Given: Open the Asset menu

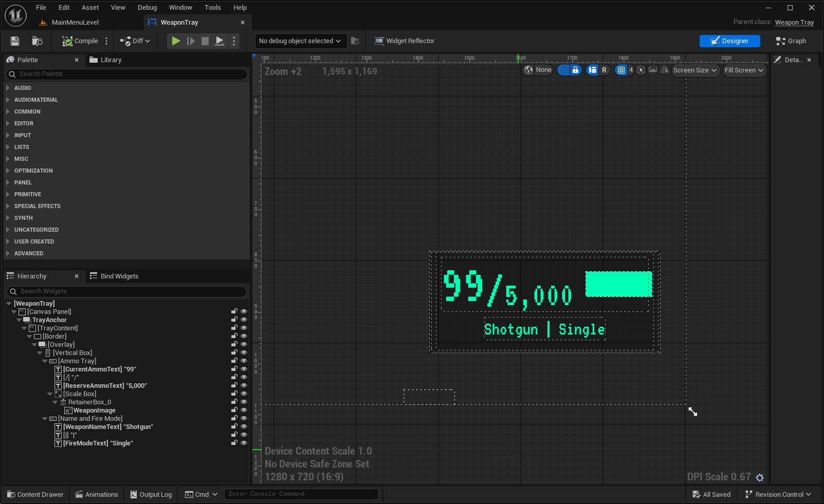Looking at the screenshot, I should [90, 8].
